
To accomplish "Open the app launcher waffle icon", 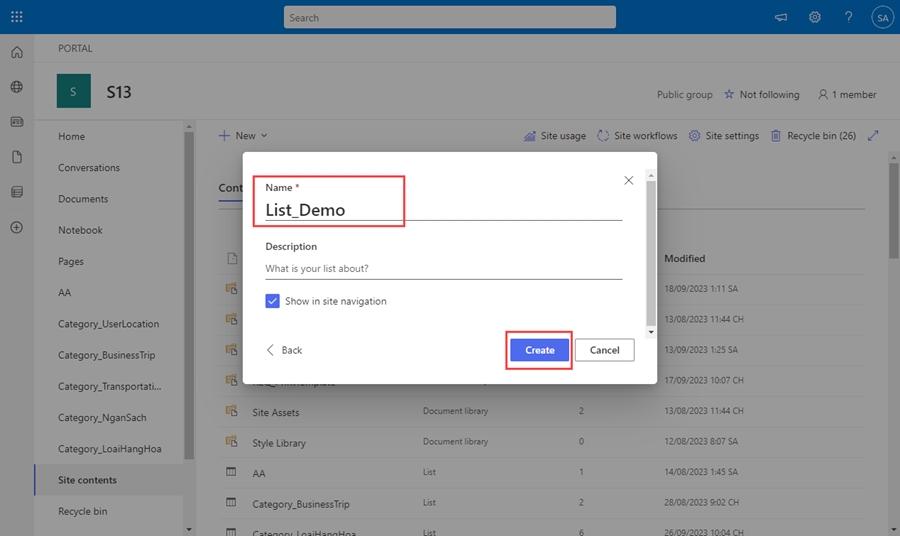I will (17, 17).
